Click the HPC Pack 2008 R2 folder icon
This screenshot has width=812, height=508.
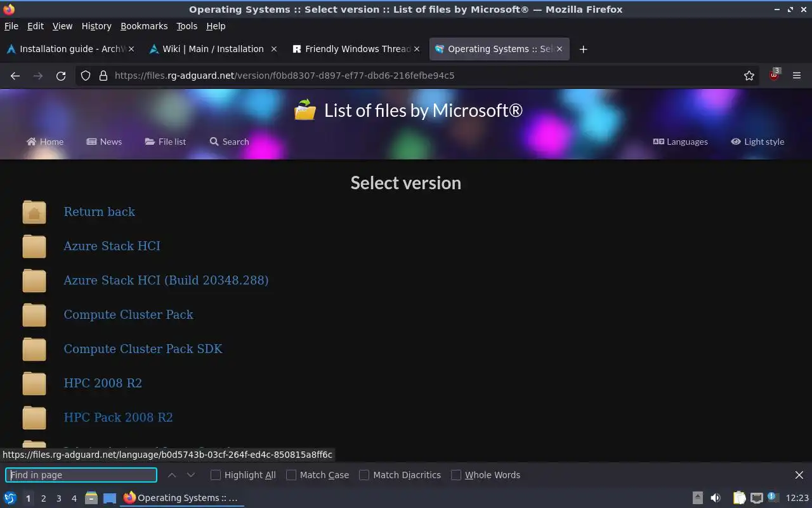pyautogui.click(x=34, y=418)
